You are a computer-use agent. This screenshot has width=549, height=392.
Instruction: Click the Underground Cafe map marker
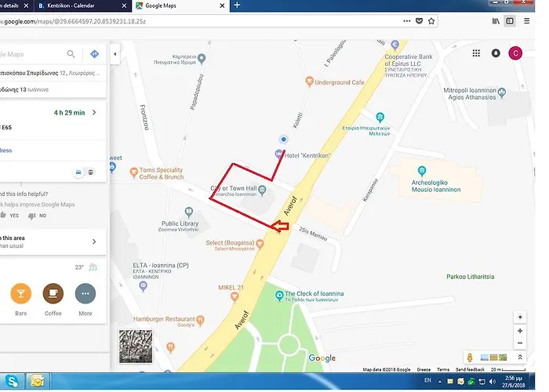tap(309, 82)
